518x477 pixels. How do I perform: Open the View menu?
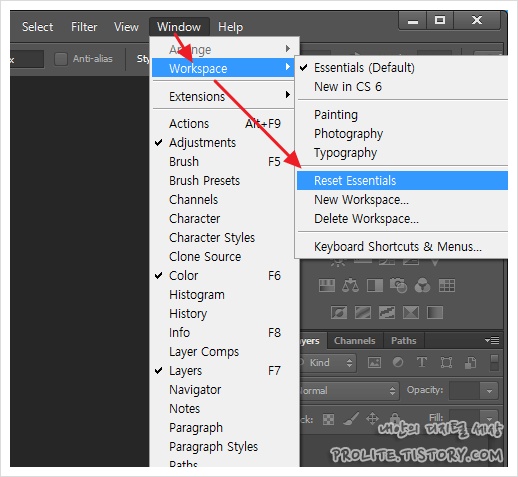point(126,27)
